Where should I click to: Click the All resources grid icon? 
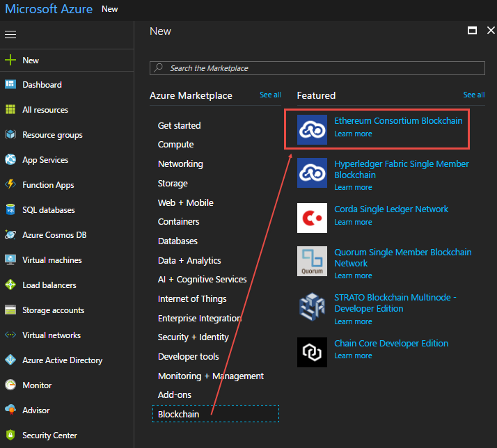[10, 109]
